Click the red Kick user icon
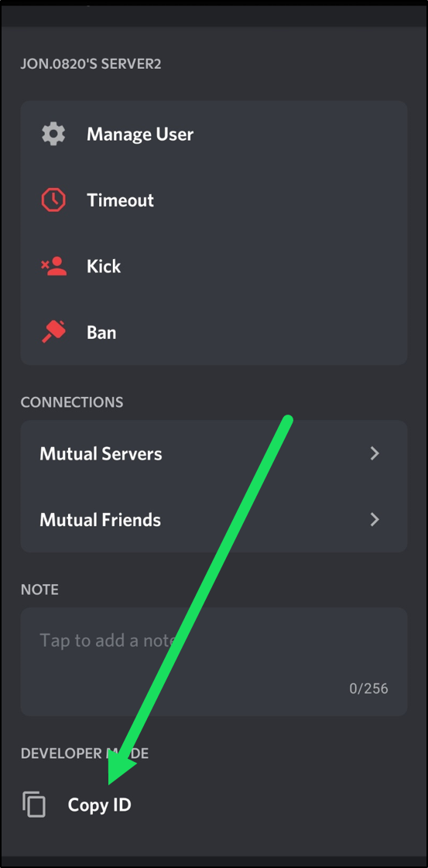 tap(53, 266)
